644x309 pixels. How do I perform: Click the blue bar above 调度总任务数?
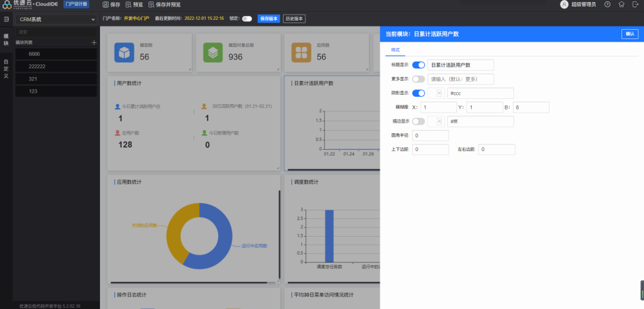click(x=329, y=236)
